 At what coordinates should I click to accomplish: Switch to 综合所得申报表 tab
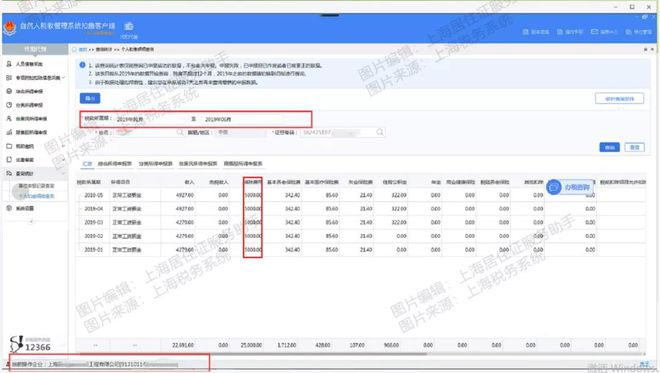click(114, 164)
